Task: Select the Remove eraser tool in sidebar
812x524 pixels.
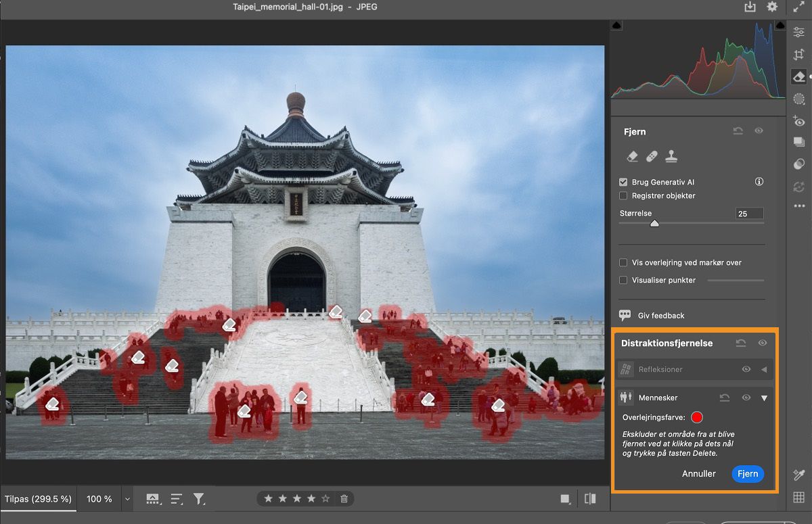Action: (799, 77)
